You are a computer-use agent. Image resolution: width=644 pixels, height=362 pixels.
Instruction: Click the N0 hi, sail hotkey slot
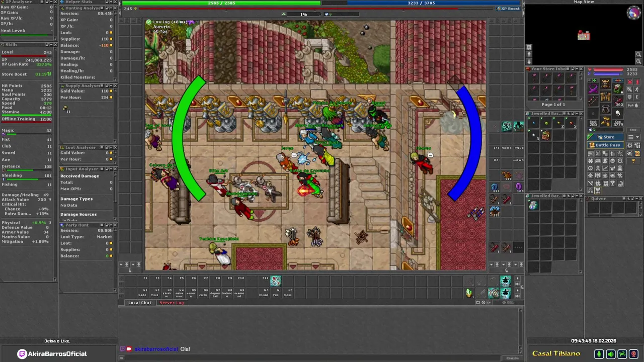(x=265, y=293)
